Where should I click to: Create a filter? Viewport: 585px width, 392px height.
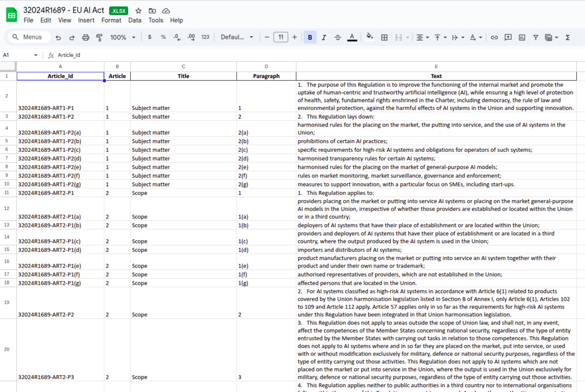pyautogui.click(x=536, y=37)
